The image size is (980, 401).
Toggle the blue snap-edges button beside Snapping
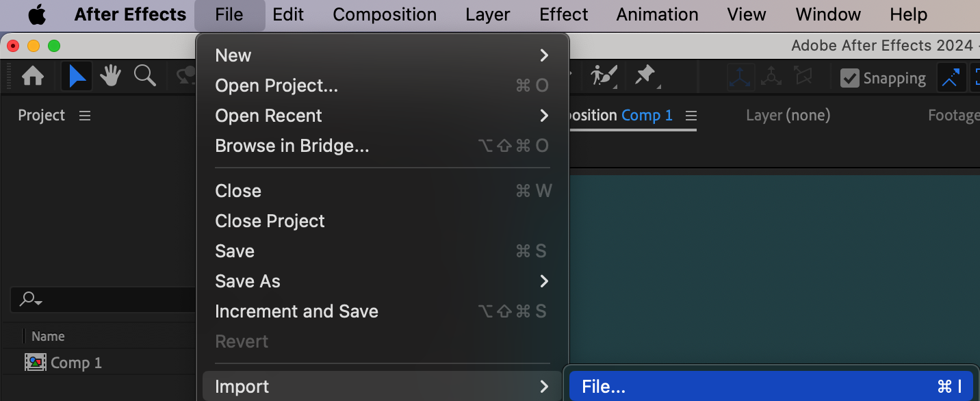tap(951, 78)
